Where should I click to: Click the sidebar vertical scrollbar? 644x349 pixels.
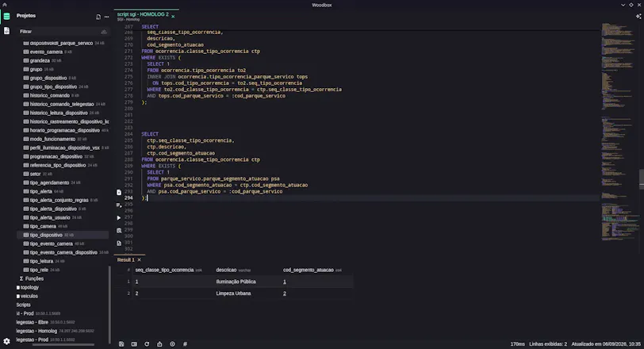(109, 305)
